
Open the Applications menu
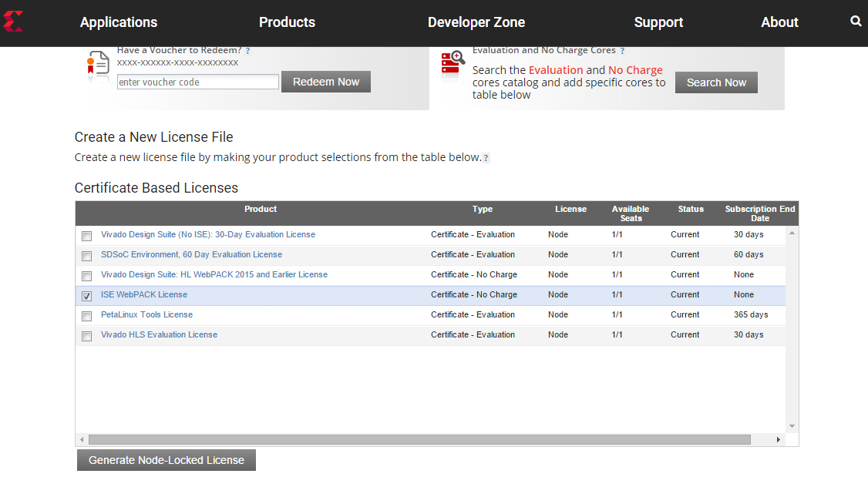(119, 22)
